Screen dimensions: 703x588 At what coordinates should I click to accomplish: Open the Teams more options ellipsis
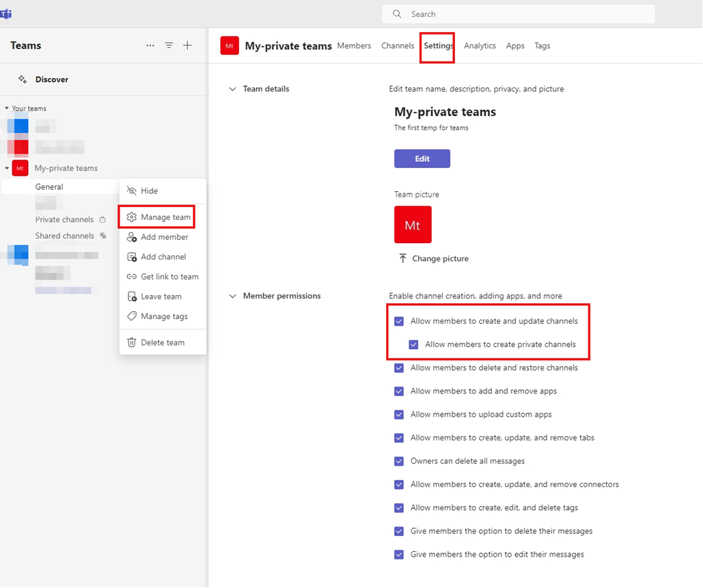pyautogui.click(x=150, y=45)
